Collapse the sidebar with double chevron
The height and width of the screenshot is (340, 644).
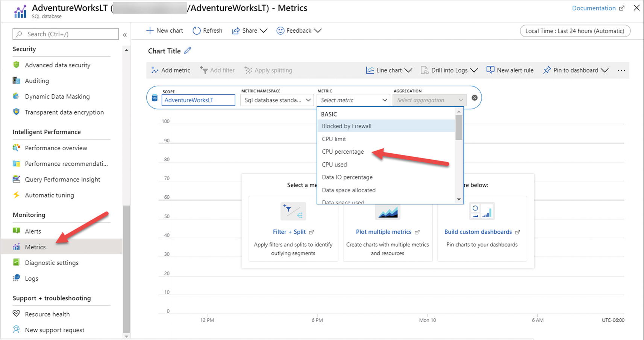125,35
